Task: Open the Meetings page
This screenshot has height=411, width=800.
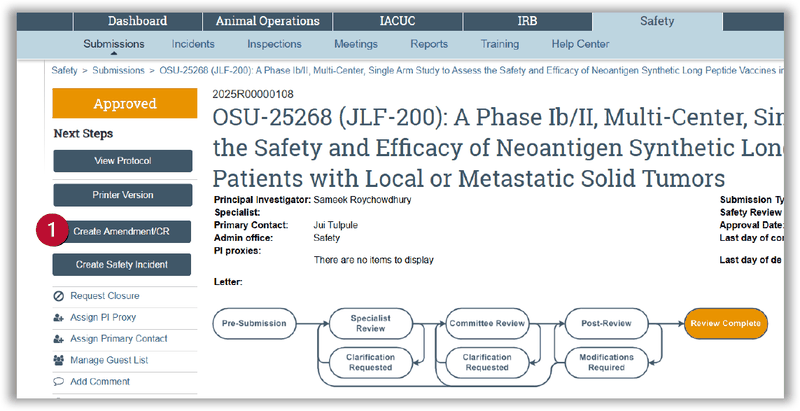Action: click(x=356, y=44)
